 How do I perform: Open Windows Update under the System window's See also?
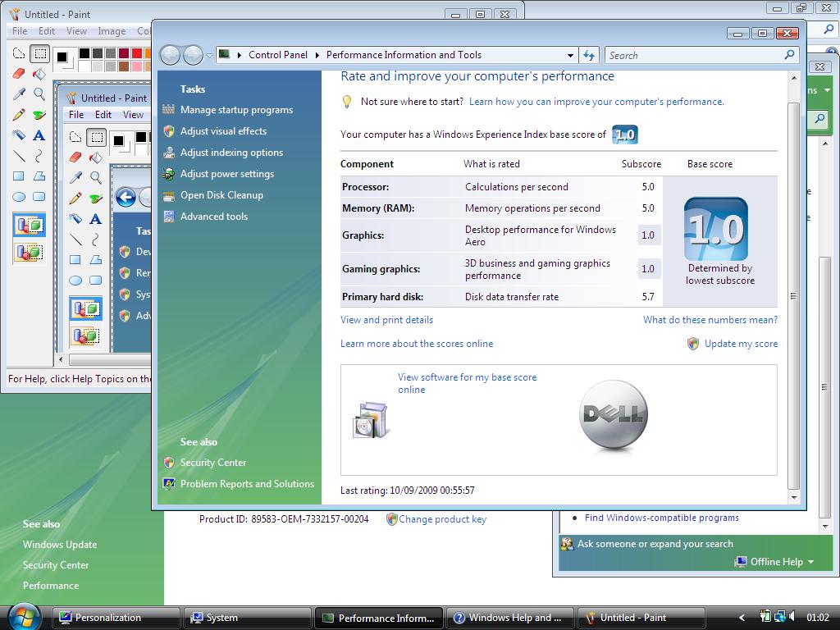60,545
